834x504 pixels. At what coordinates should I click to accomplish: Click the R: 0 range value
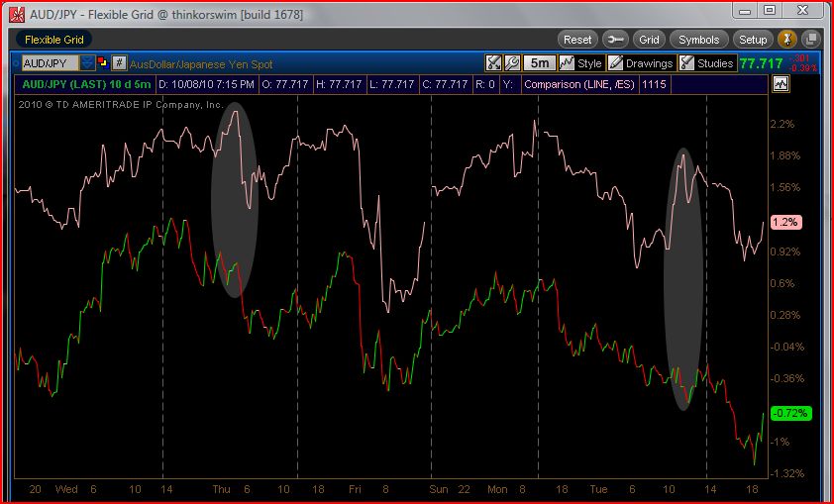tap(484, 84)
